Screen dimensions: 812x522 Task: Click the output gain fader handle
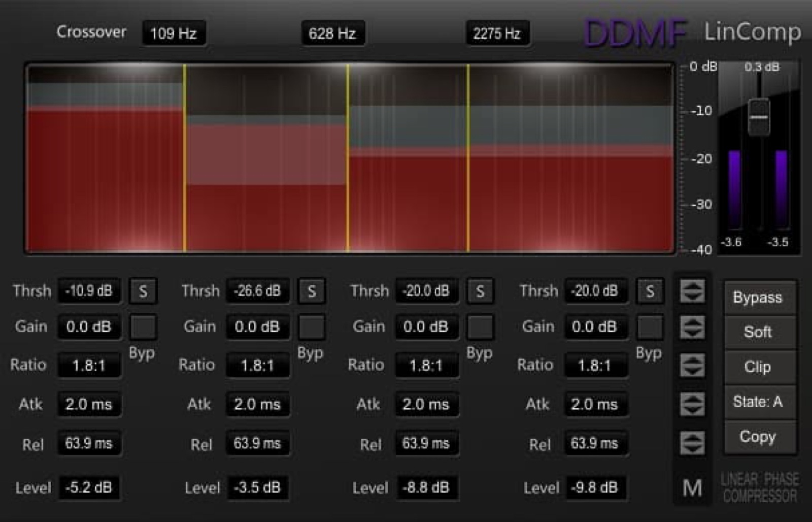tap(759, 117)
